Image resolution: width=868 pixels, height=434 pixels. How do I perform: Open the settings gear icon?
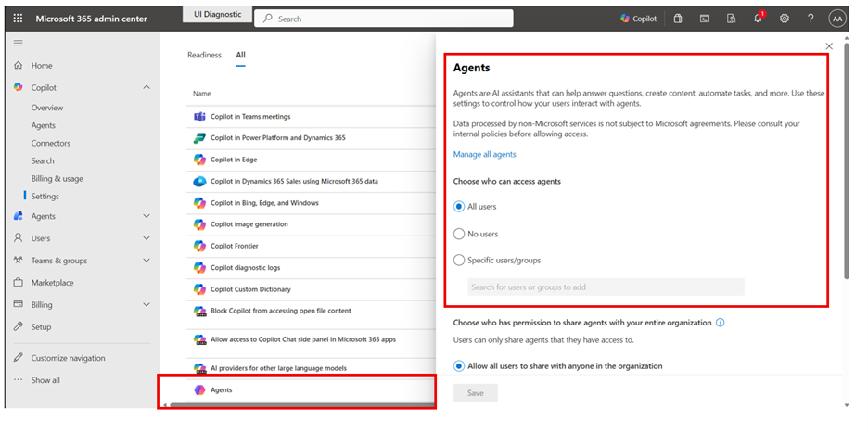pyautogui.click(x=785, y=19)
